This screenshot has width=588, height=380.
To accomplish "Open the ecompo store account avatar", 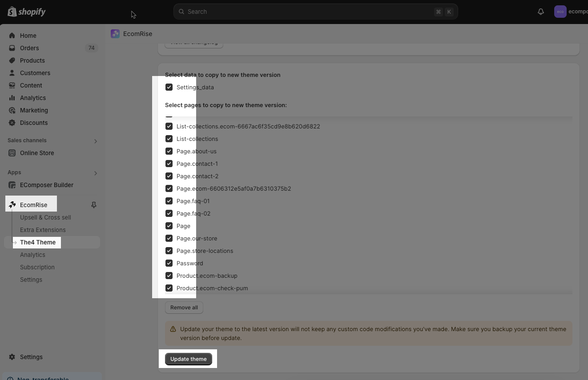I will coord(560,12).
